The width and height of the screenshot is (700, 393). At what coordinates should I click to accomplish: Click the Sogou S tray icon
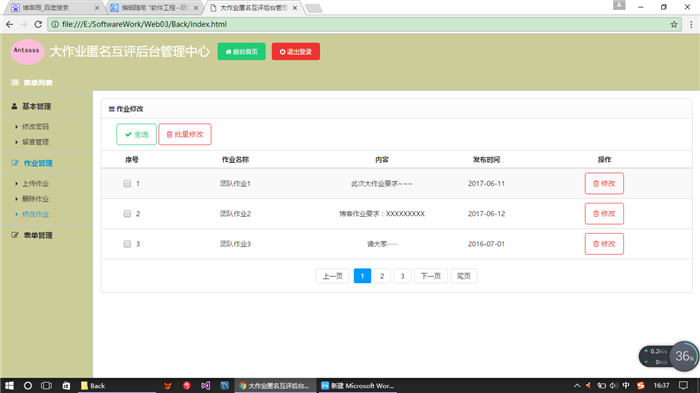coord(641,385)
